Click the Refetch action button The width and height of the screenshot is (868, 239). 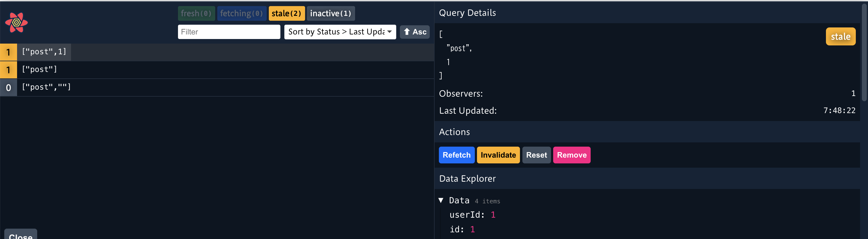(456, 155)
